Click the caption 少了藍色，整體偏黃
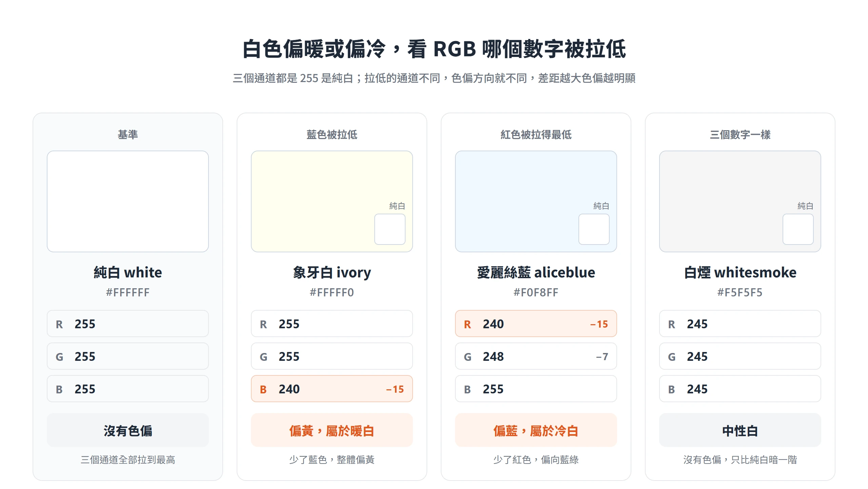Viewport: 868px width, 489px height. (332, 460)
